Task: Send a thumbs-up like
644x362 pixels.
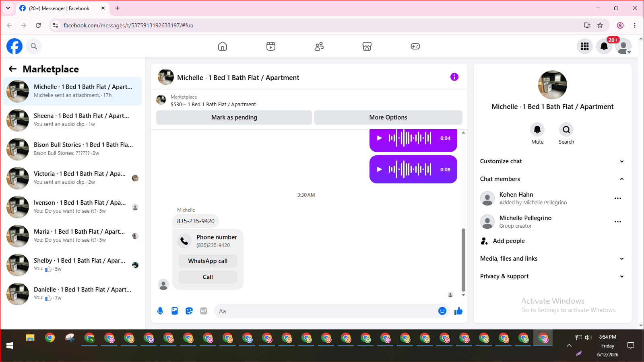Action: pos(458,311)
